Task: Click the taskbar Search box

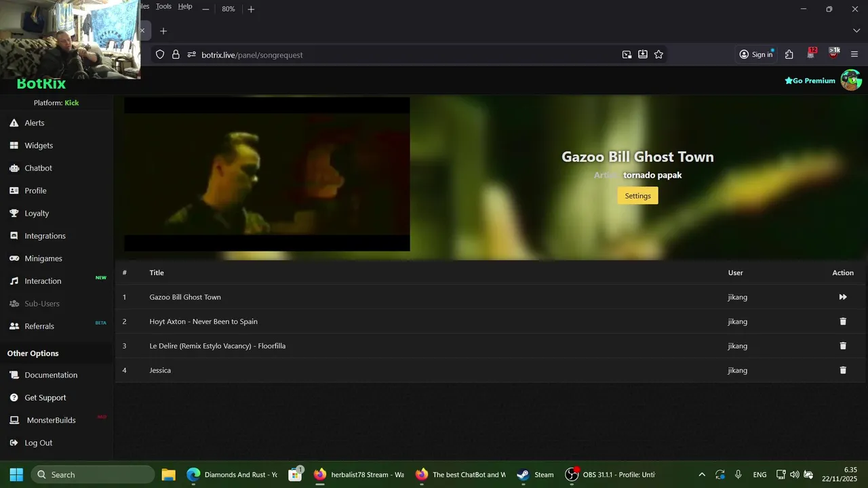Action: 93,474
